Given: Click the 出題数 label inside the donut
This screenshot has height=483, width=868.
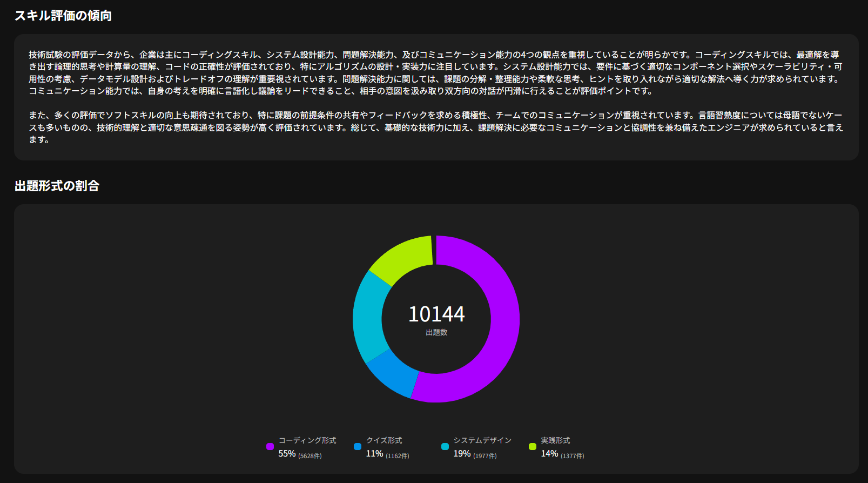Looking at the screenshot, I should point(436,333).
